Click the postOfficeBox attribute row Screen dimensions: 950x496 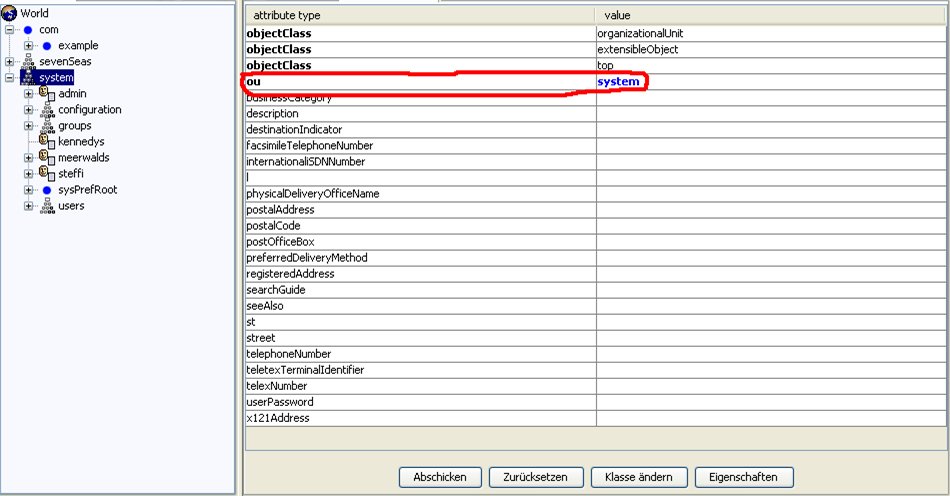[596, 242]
